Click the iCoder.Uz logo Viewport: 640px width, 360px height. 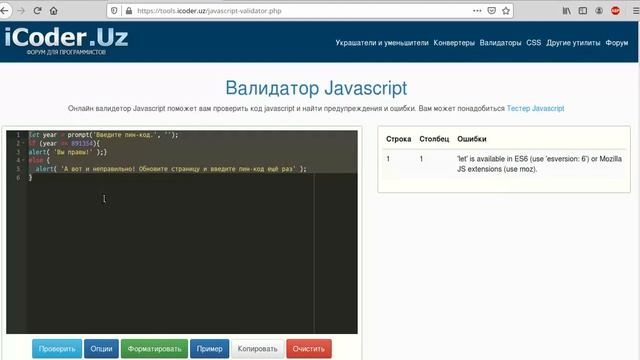[66, 40]
